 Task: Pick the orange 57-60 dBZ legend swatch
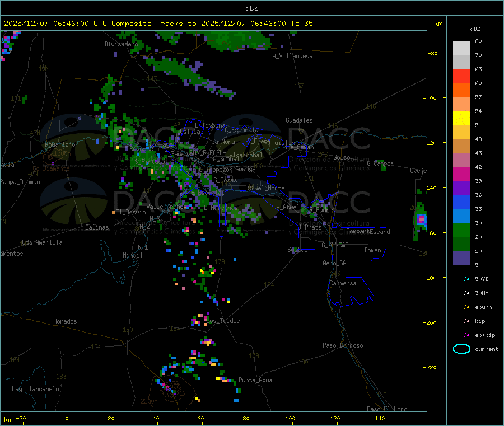coord(461,90)
